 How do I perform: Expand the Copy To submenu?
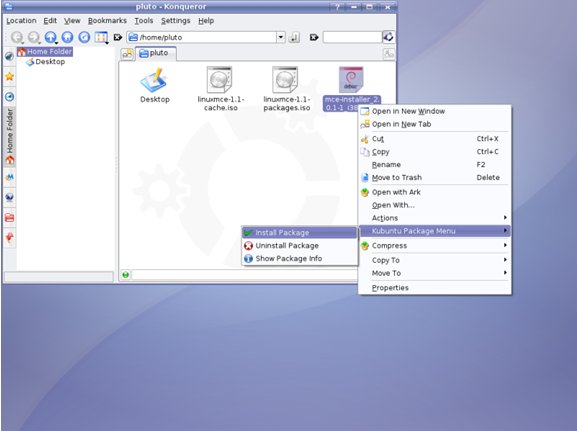click(435, 260)
